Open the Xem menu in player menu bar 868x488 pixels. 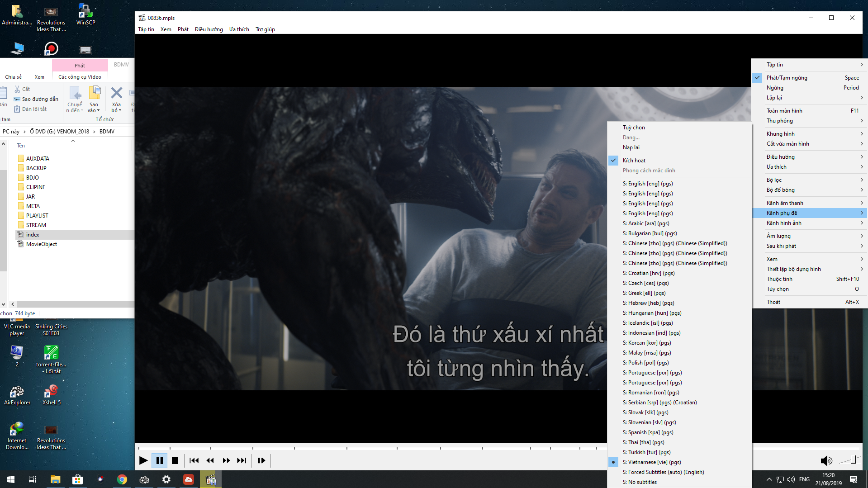[x=166, y=29]
